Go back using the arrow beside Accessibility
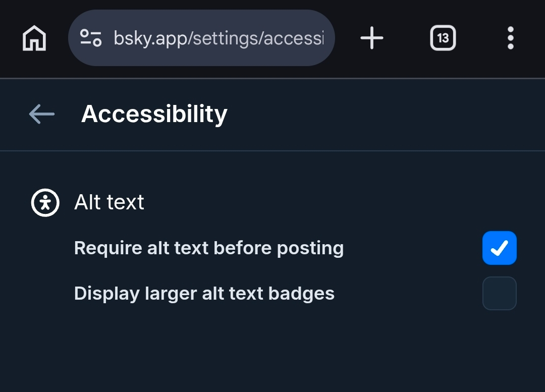545x392 pixels. tap(41, 114)
